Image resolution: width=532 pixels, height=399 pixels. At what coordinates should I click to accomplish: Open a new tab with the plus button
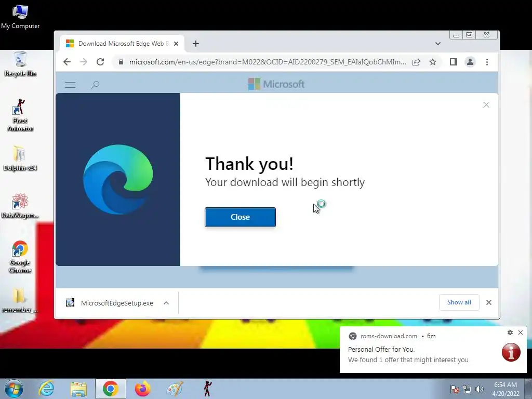click(196, 44)
